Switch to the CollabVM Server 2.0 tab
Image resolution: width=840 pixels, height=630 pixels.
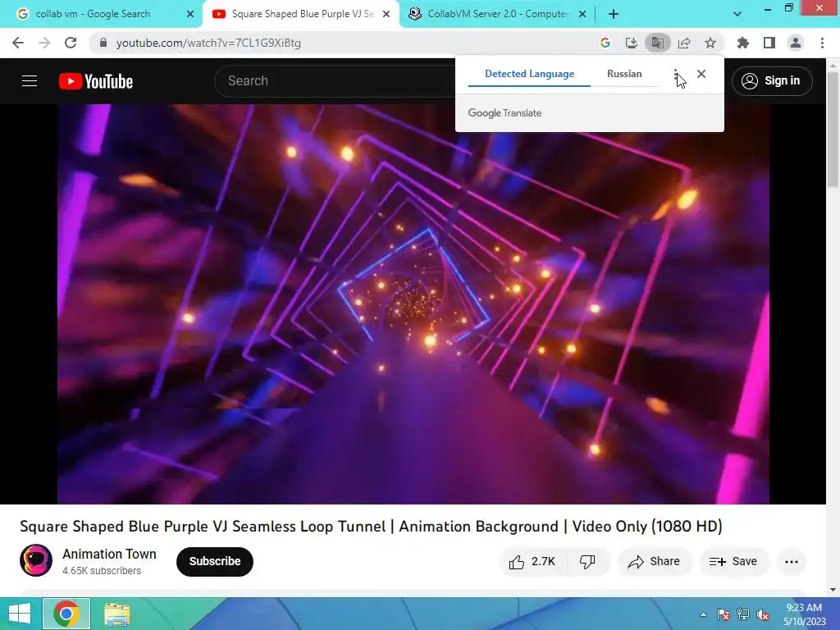(x=496, y=14)
